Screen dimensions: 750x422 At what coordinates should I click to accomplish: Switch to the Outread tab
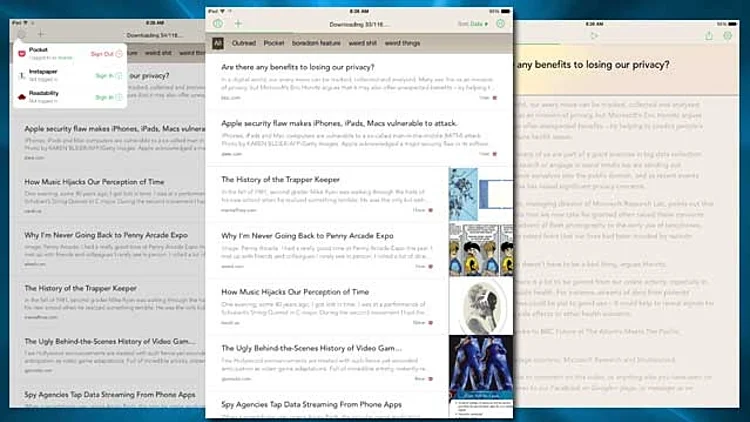click(243, 43)
